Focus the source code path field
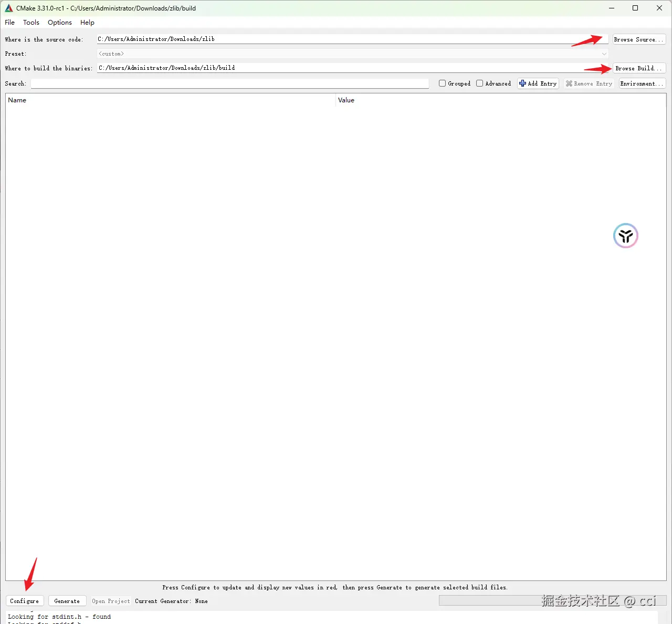The image size is (672, 624). (352, 39)
